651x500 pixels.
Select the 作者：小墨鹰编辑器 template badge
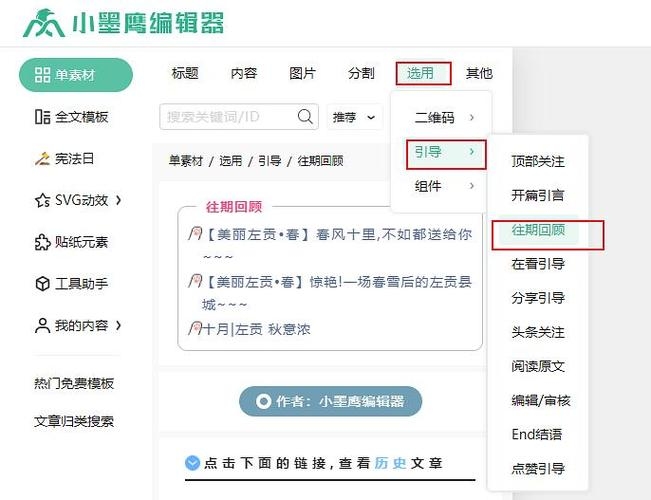pyautogui.click(x=330, y=401)
